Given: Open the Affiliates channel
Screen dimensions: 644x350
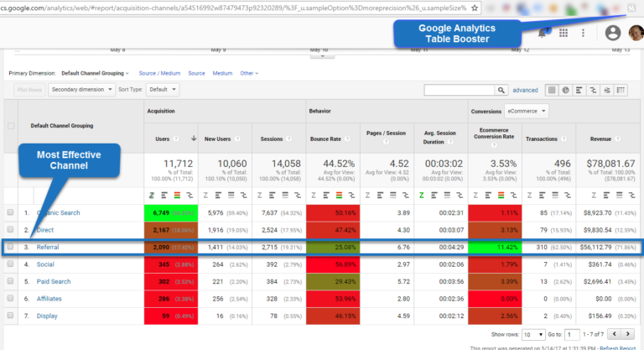Looking at the screenshot, I should click(49, 299).
